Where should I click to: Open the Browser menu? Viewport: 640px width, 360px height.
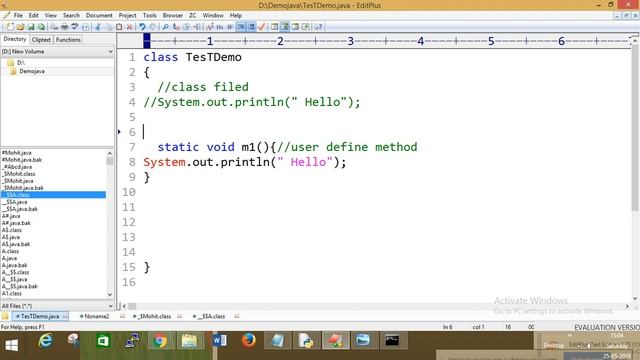click(173, 16)
